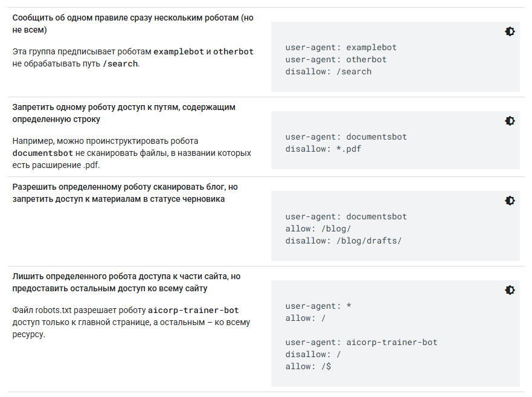Toggle dark theme on /blog/drafts/ code block
This screenshot has width=532, height=397.
pyautogui.click(x=510, y=201)
